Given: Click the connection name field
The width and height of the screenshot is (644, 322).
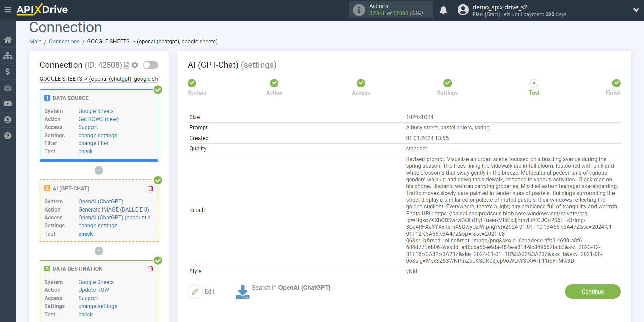Looking at the screenshot, I should point(99,79).
